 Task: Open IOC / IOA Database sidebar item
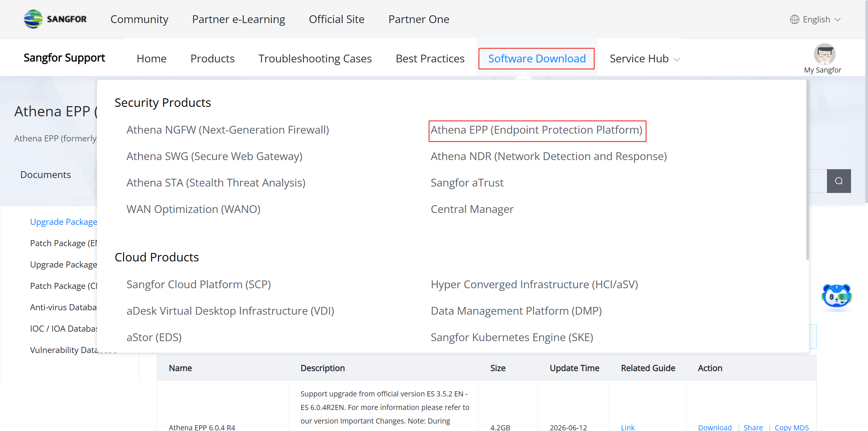[63, 329]
